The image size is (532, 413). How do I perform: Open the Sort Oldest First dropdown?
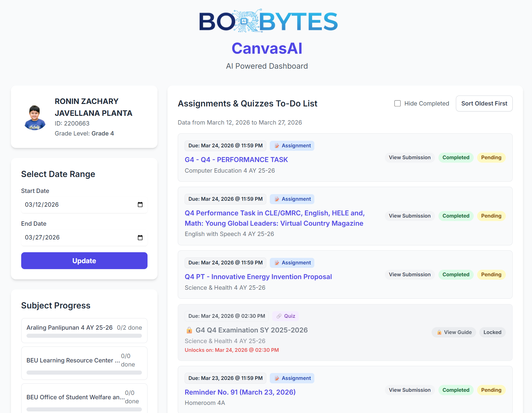click(484, 103)
